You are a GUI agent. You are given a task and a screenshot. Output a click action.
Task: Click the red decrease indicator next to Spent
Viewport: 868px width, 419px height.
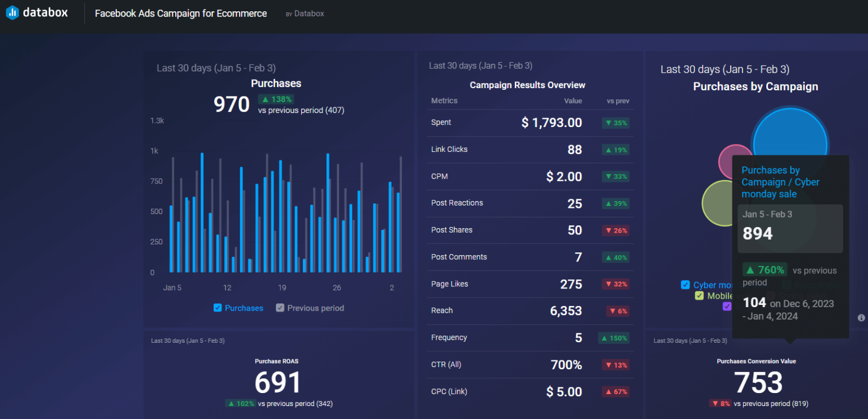(x=615, y=123)
